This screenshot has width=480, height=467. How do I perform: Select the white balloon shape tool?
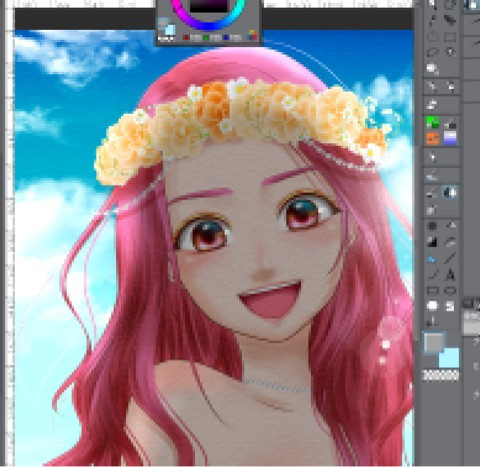[x=432, y=305]
